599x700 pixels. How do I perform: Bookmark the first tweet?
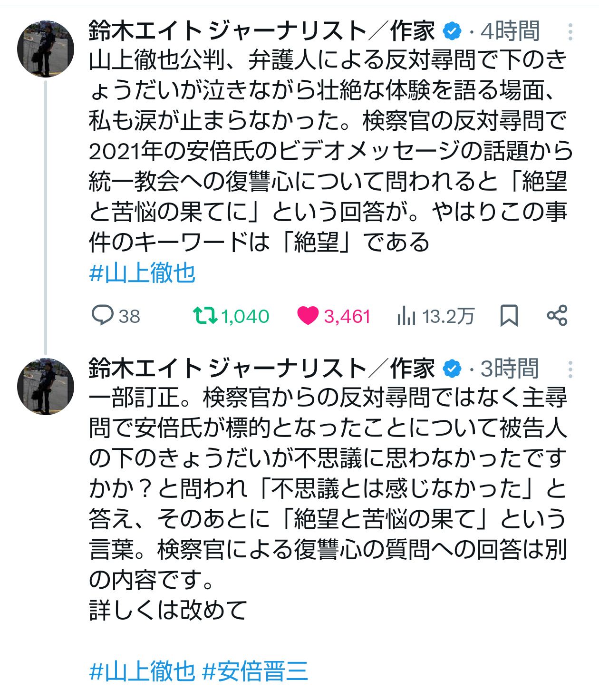(509, 315)
